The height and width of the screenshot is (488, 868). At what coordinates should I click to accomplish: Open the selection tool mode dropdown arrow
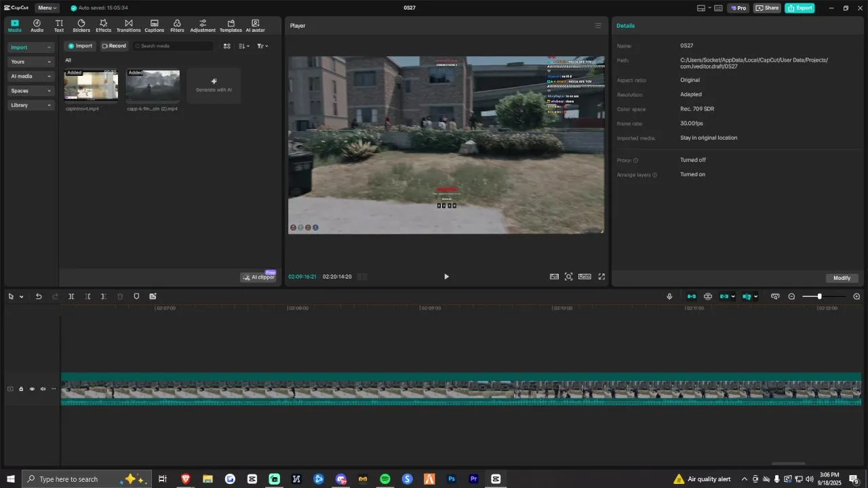tap(21, 297)
